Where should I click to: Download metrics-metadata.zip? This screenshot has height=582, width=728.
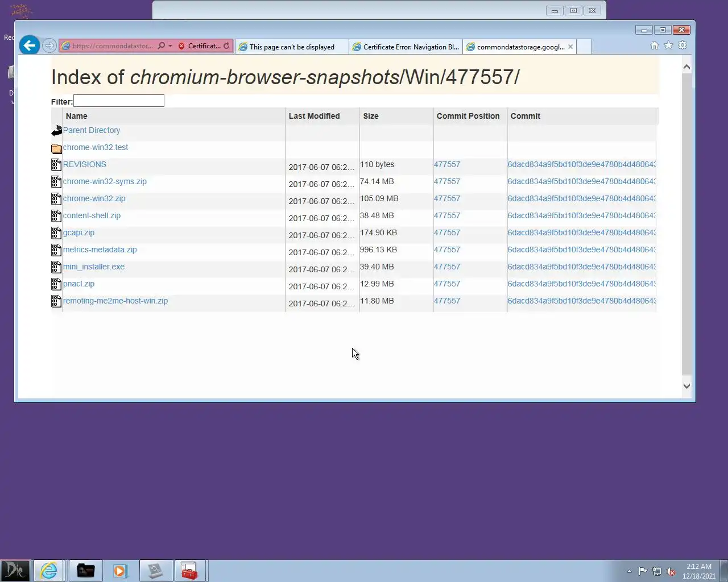click(100, 250)
